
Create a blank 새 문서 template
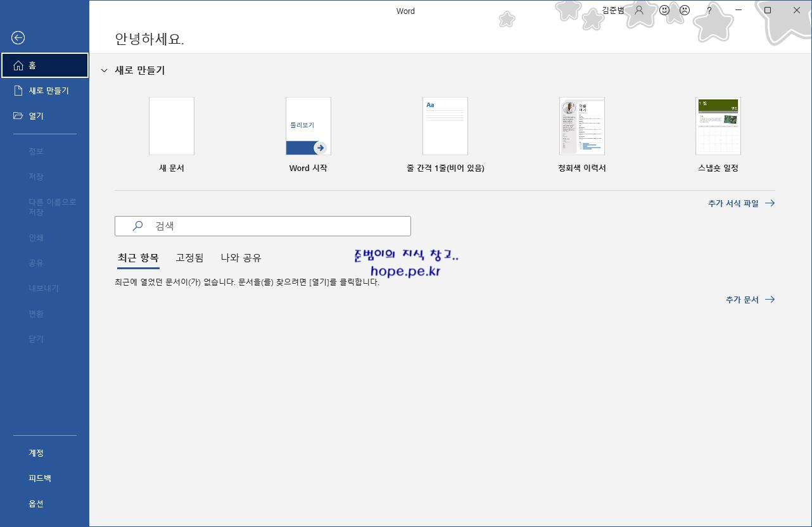tap(172, 126)
